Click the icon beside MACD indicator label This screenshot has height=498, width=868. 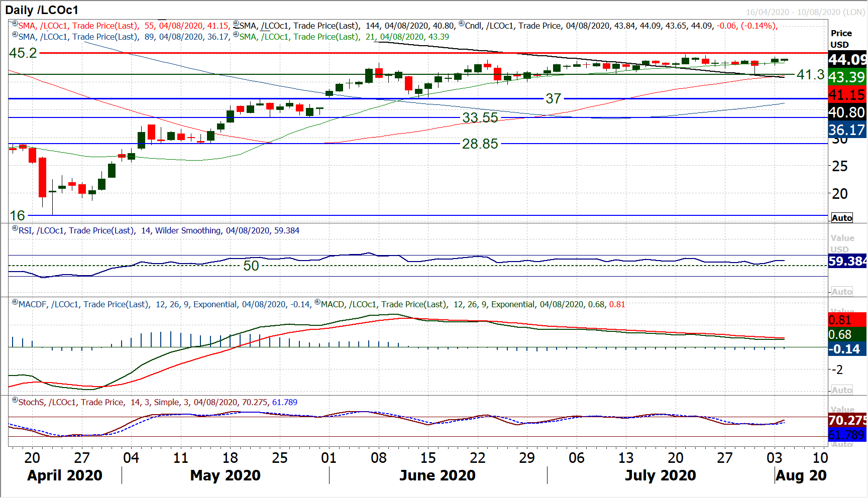[317, 302]
